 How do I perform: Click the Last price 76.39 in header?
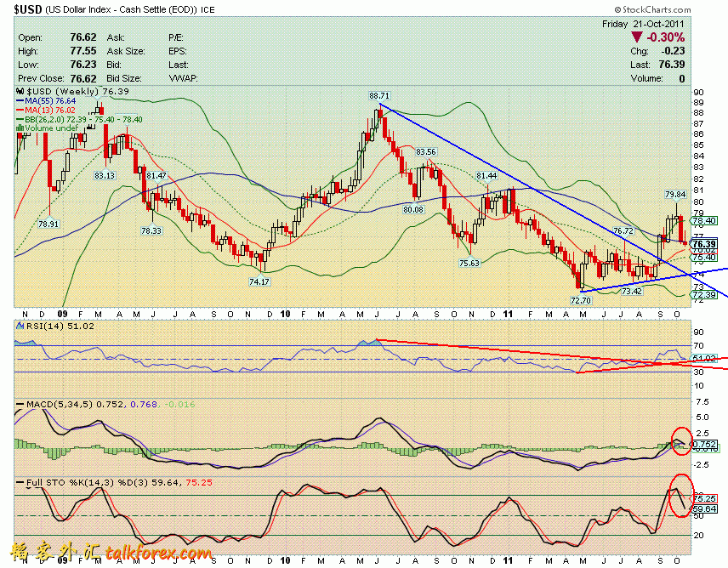coord(671,65)
